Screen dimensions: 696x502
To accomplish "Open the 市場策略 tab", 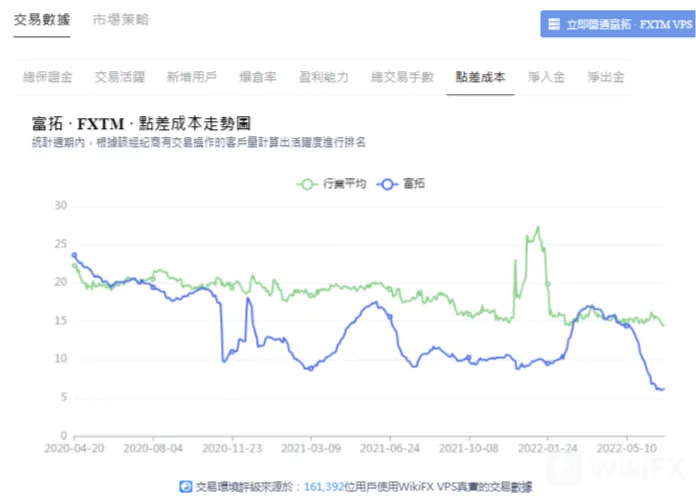I will [x=121, y=20].
